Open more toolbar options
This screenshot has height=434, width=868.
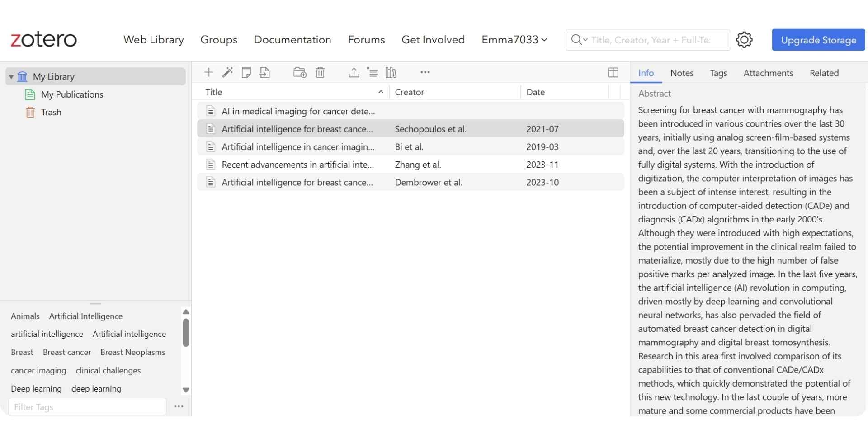click(425, 72)
